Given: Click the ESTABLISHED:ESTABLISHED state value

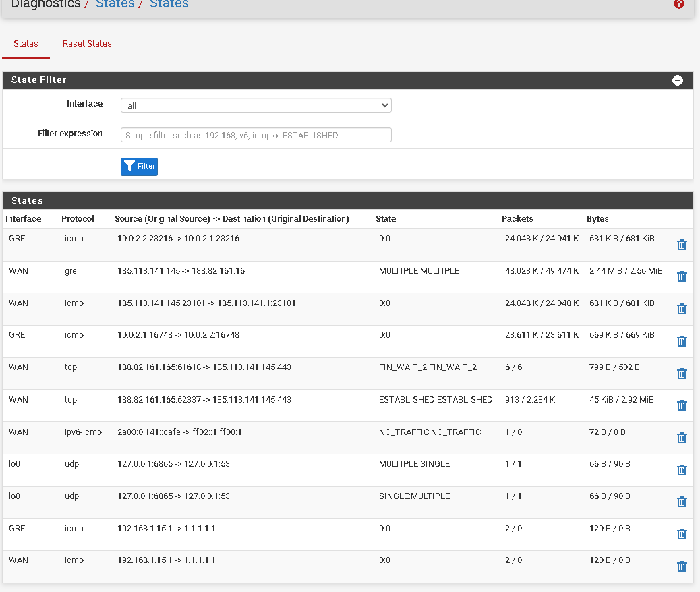Looking at the screenshot, I should pyautogui.click(x=436, y=400).
